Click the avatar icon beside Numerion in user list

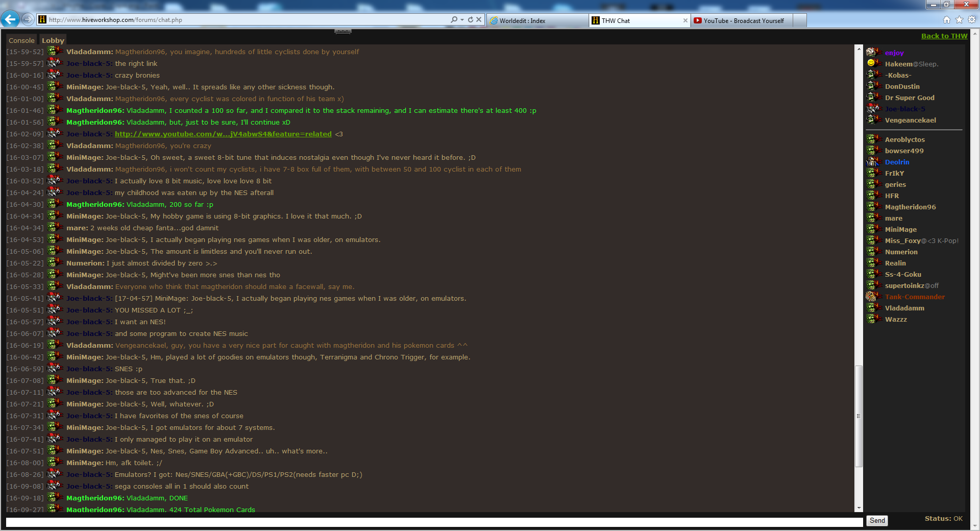(x=874, y=251)
